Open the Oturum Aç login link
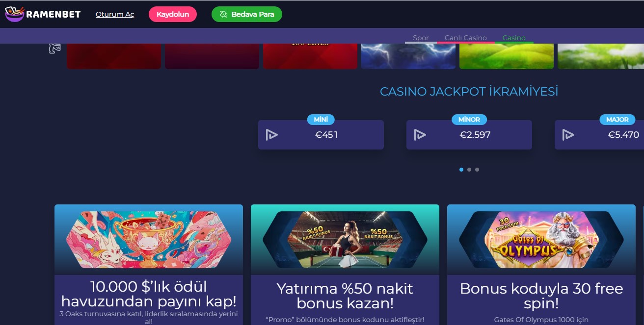Screen dimensions: 644x325 pos(115,14)
